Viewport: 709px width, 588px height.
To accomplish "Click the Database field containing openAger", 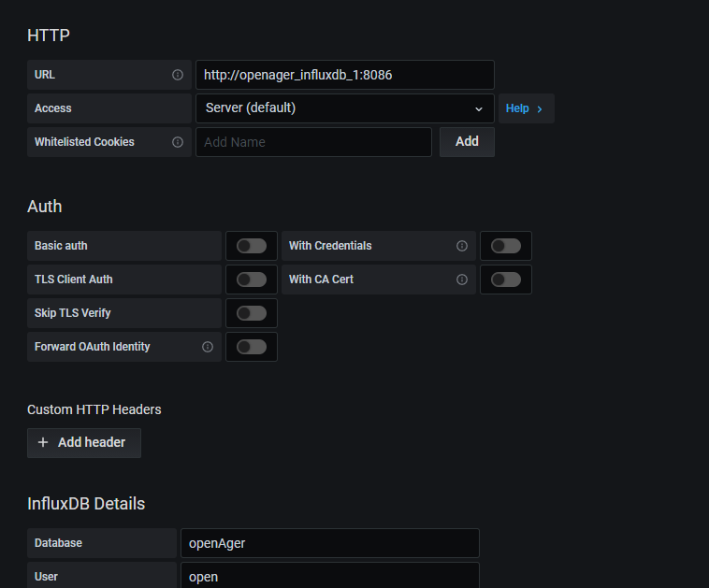I will pos(329,543).
